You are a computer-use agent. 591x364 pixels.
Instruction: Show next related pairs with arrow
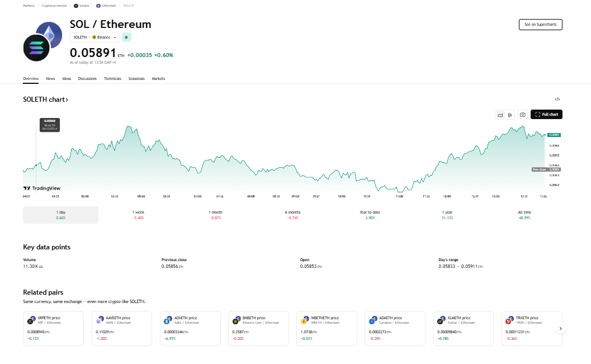[560, 329]
